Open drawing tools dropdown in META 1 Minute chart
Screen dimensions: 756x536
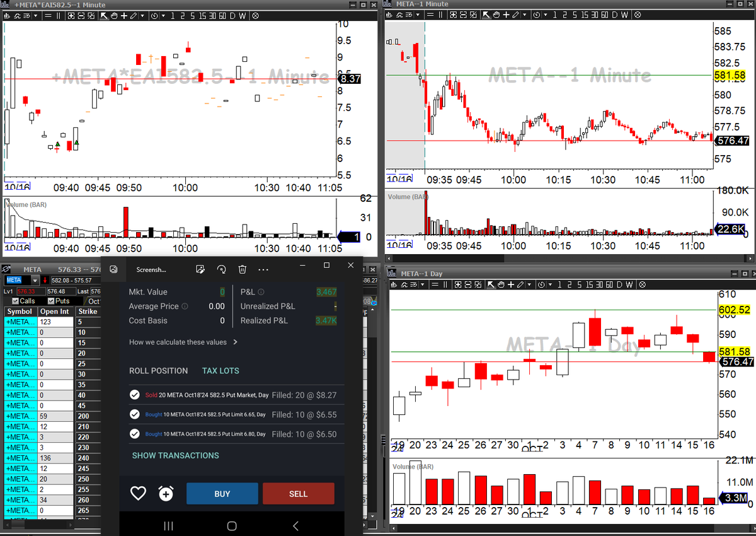(x=525, y=15)
